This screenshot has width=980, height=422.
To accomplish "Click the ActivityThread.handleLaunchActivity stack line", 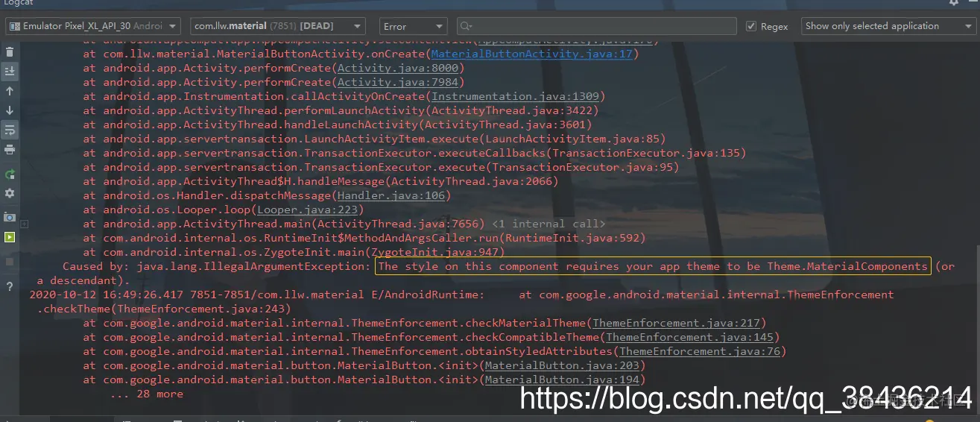I will 338,125.
